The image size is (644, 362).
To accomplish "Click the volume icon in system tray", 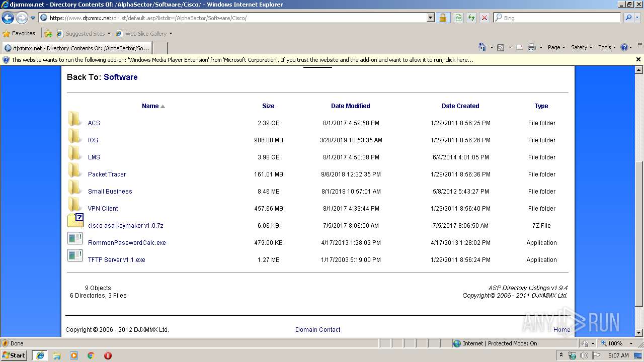I will pyautogui.click(x=584, y=355).
